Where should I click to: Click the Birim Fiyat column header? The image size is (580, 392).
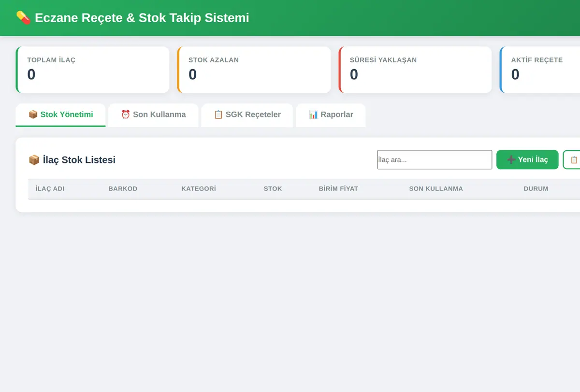338,189
